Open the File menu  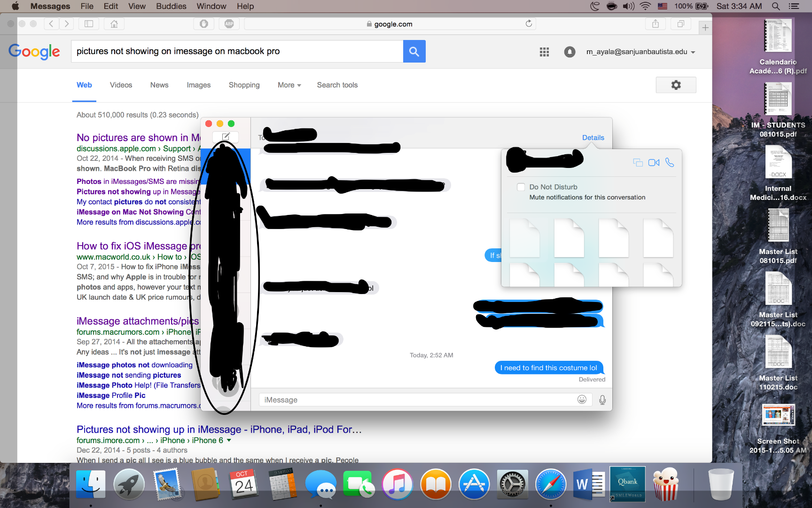point(87,6)
